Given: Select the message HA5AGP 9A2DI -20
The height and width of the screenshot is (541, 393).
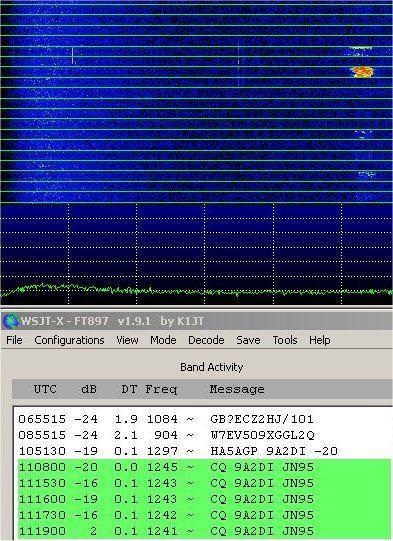Looking at the screenshot, I should [x=274, y=451].
